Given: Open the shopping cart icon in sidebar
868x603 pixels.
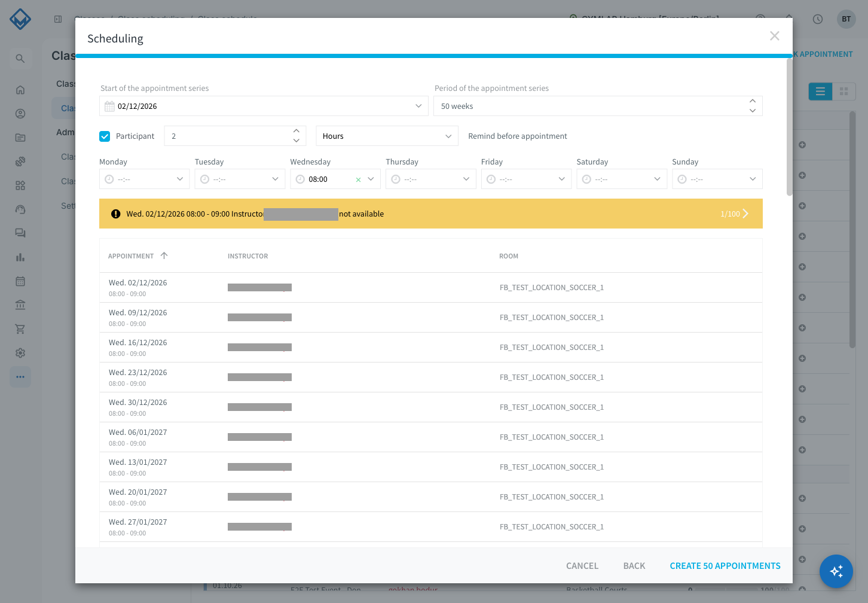Looking at the screenshot, I should click(x=20, y=329).
